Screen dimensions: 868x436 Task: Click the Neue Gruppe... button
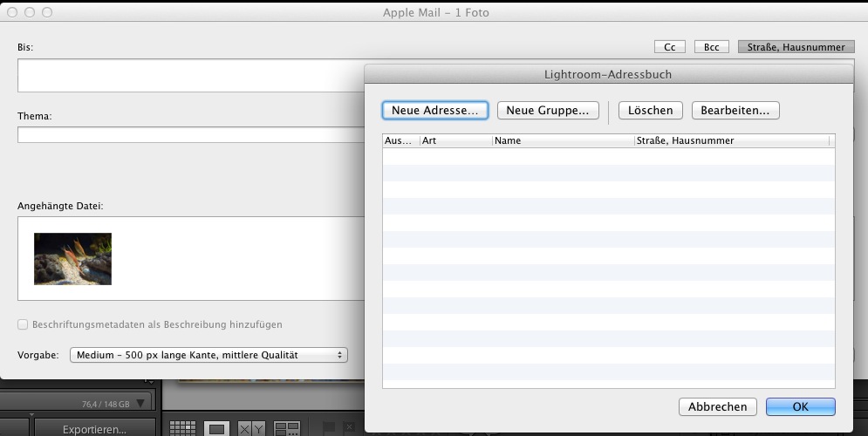pos(548,110)
